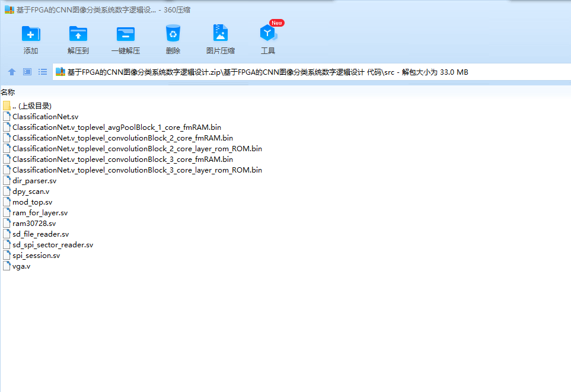Click the file icon beside spi_session.sv

coord(7,256)
